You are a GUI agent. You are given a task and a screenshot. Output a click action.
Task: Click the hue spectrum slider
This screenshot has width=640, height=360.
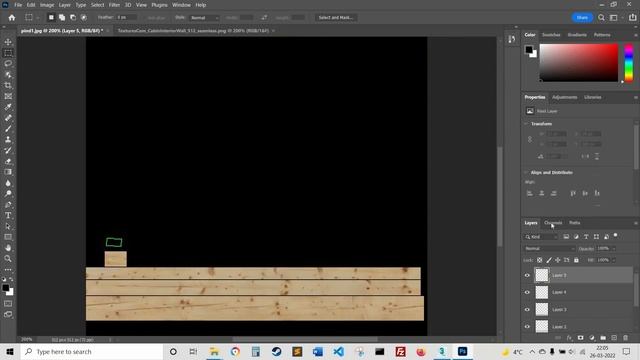[629, 62]
